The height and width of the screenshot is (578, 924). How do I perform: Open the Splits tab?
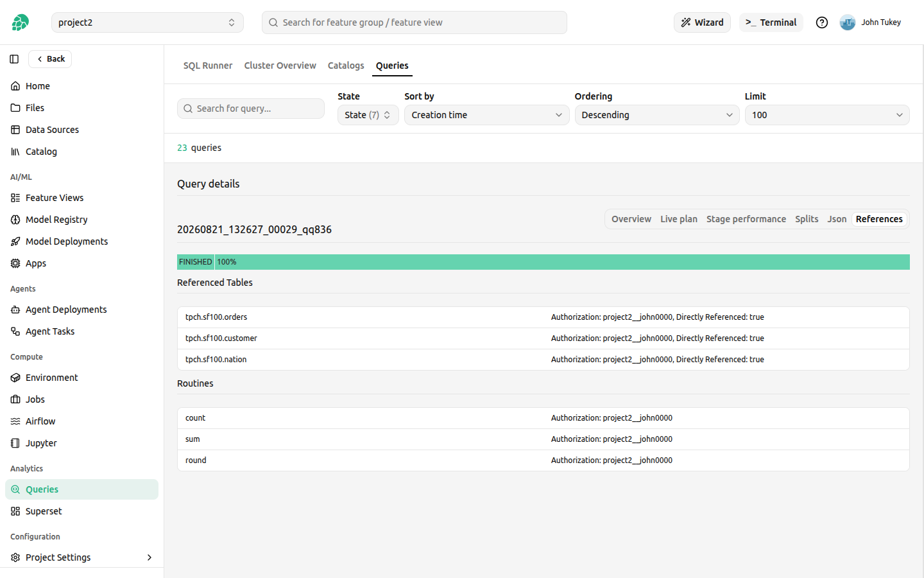tap(807, 219)
